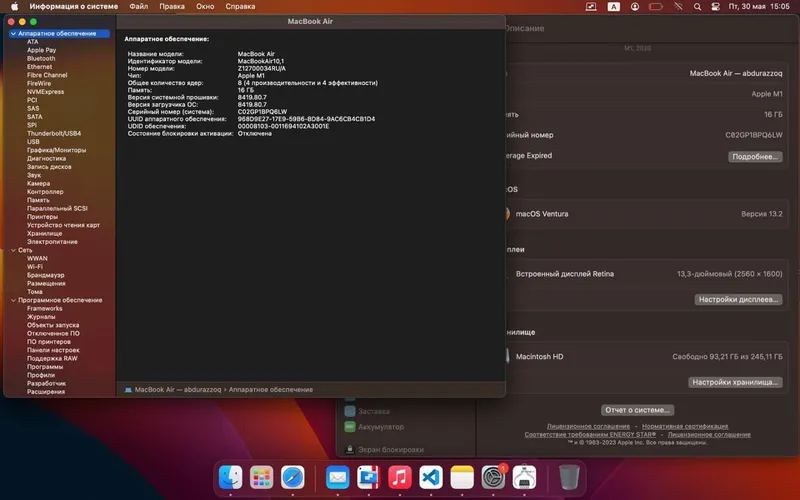Viewport: 800px width, 500px height.
Task: Click the screen mirroring menu bar icon
Action: click(x=591, y=7)
